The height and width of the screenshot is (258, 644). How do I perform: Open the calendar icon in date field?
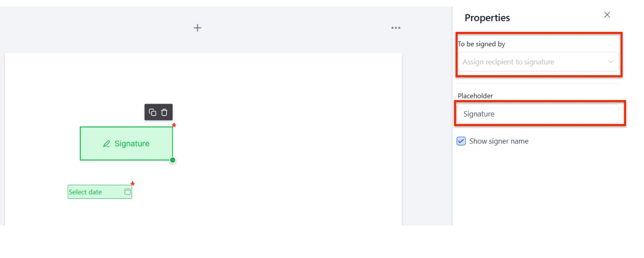coord(127,192)
